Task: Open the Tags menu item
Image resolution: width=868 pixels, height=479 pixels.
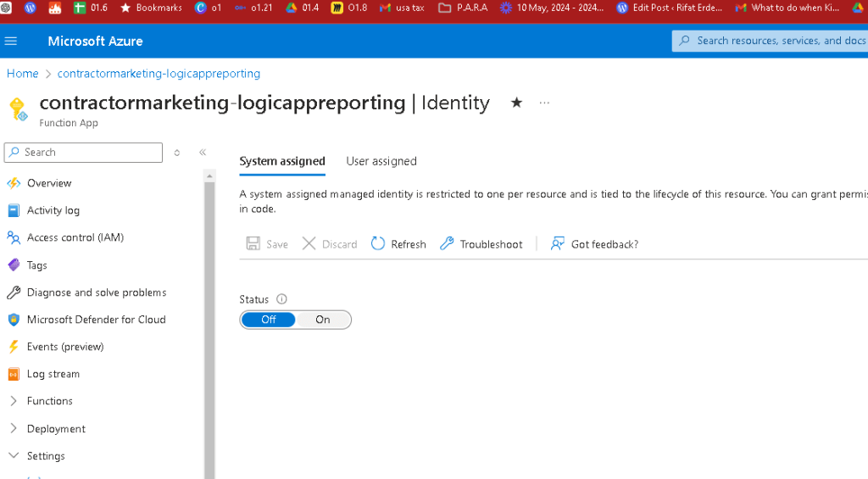Action: point(37,265)
